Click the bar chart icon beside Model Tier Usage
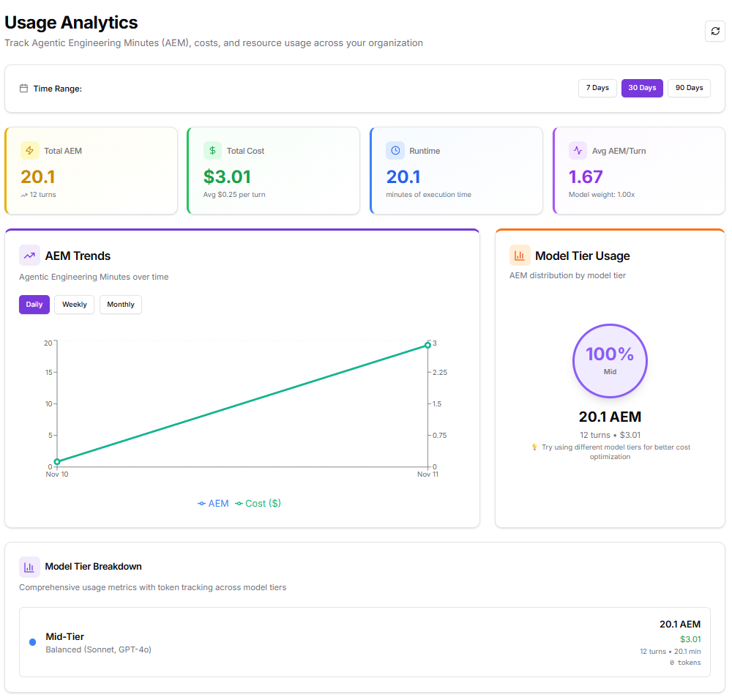The height and width of the screenshot is (700, 732). [520, 255]
